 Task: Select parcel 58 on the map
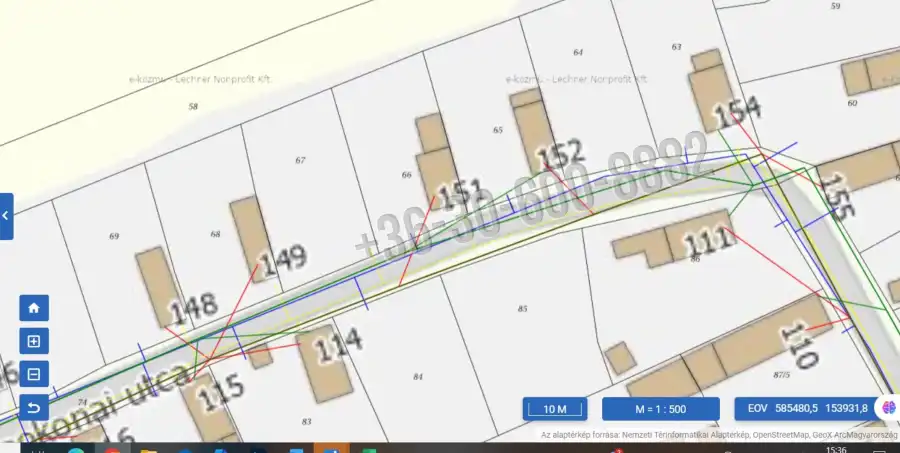point(193,106)
